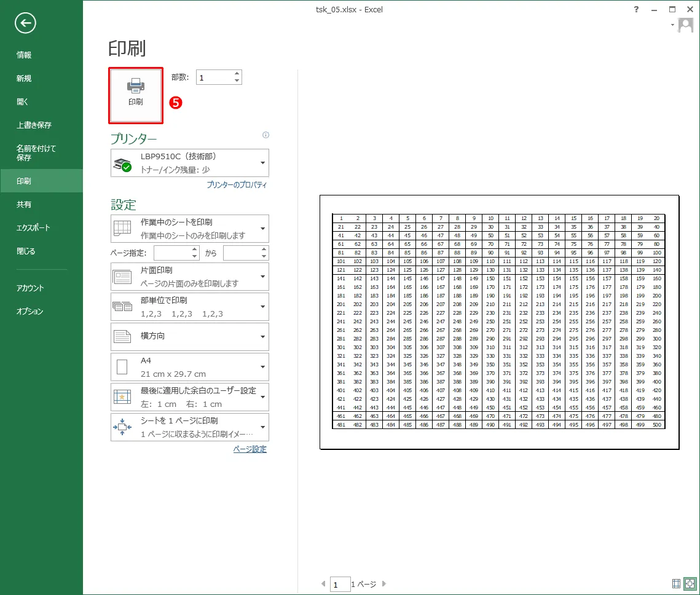The height and width of the screenshot is (595, 700).
Task: Click the copies number input field
Action: tap(214, 77)
